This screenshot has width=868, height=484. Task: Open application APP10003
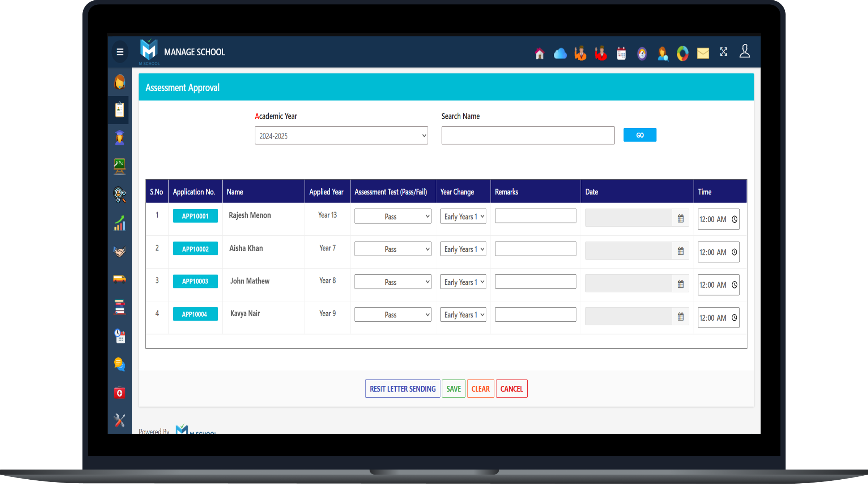(x=195, y=281)
